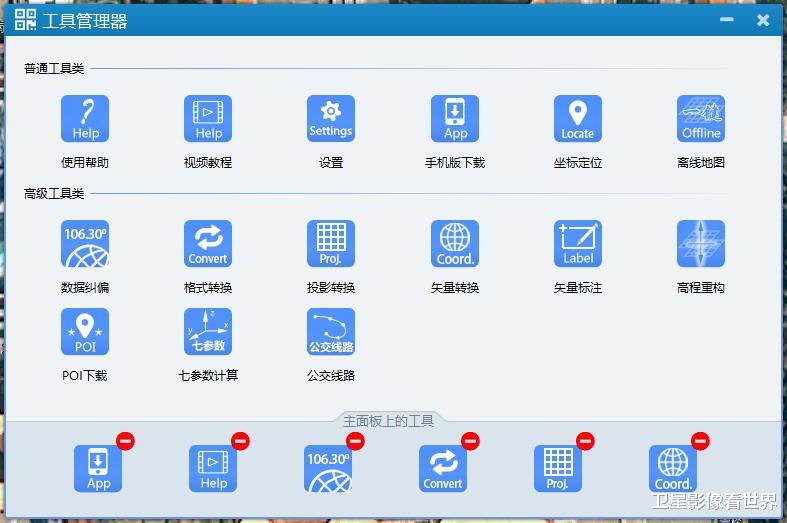The height and width of the screenshot is (523, 787).
Task: Open the 矢量标注 Label icon
Action: [578, 243]
